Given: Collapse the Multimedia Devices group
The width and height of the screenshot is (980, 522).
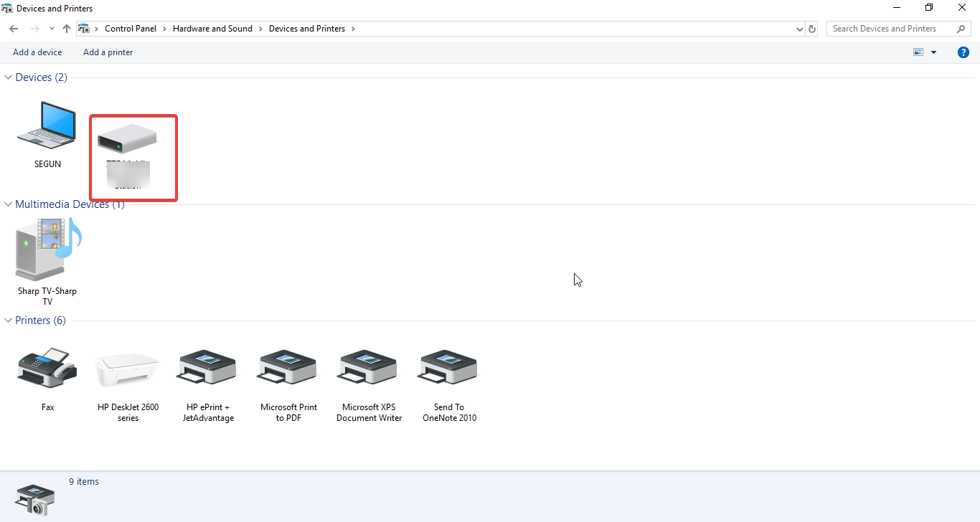Looking at the screenshot, I should click(x=9, y=204).
